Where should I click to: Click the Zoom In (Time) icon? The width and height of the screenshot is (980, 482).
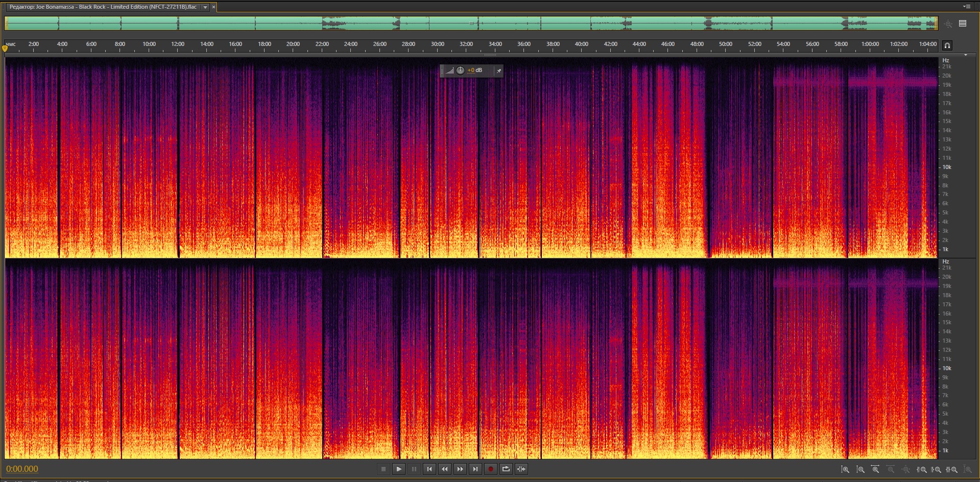pos(875,469)
